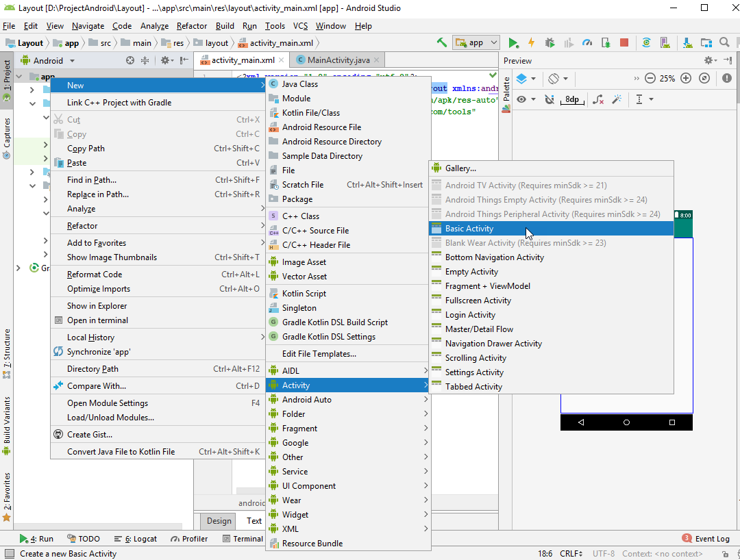This screenshot has height=560, width=740.
Task: Open Project Structure toolbar icon
Action: [x=706, y=43]
